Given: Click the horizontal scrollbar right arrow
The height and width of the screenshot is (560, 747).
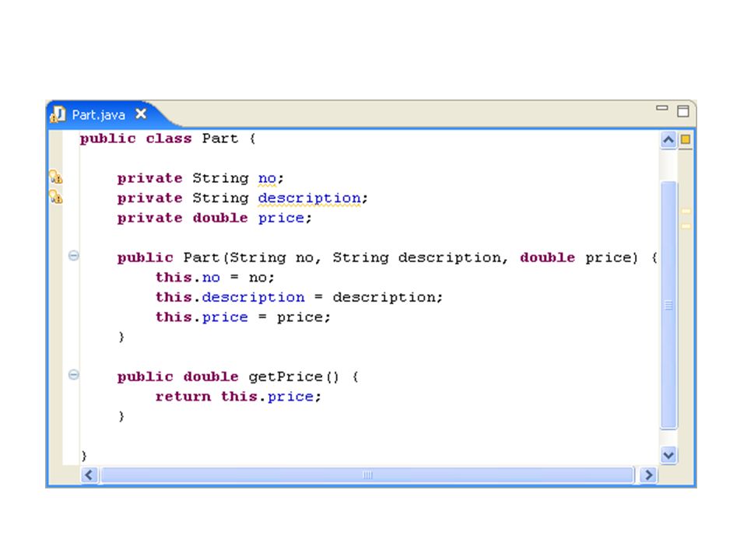Looking at the screenshot, I should click(648, 475).
